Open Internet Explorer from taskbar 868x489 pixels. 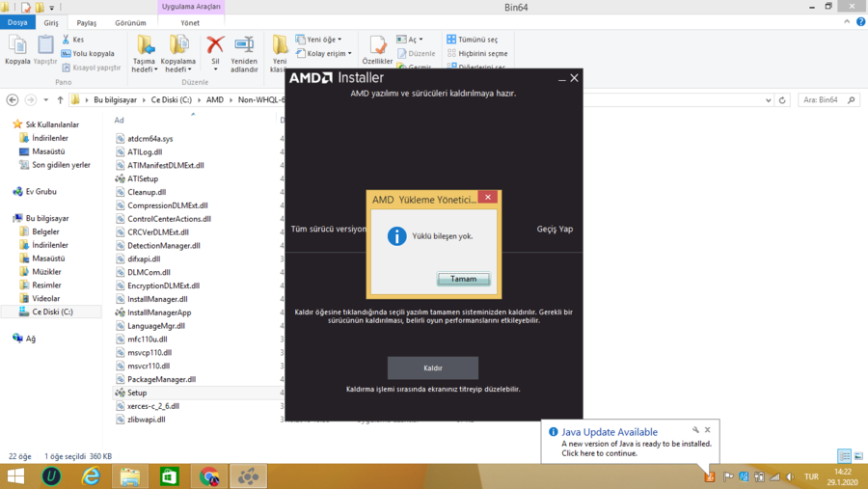[91, 476]
